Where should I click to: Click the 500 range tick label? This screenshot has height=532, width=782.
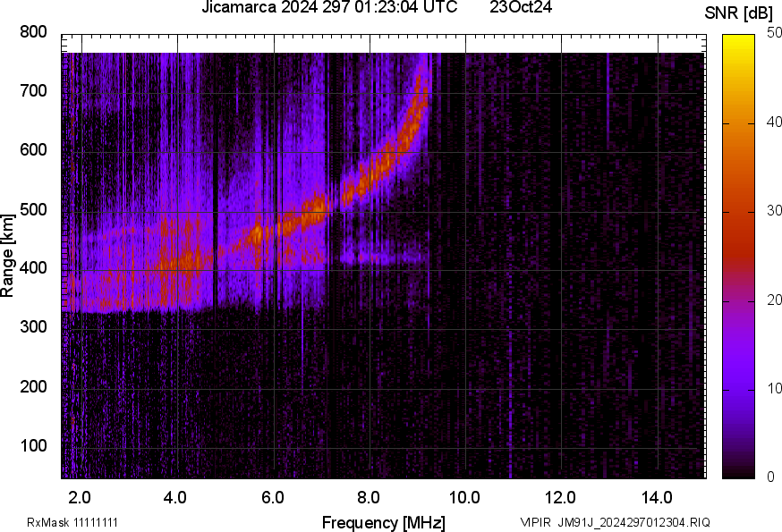coord(33,209)
